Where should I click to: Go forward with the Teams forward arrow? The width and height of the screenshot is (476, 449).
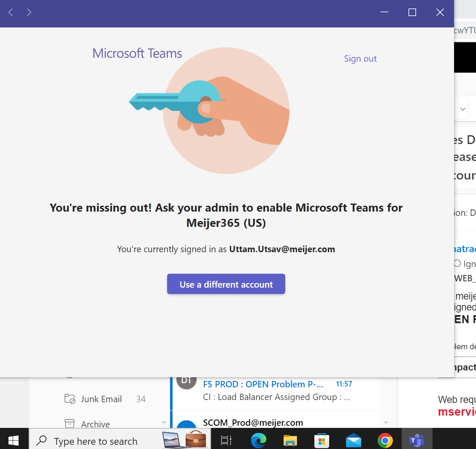[x=29, y=12]
